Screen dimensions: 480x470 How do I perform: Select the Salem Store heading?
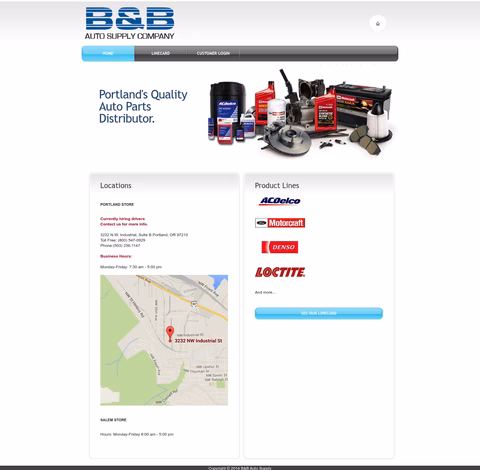click(x=113, y=420)
